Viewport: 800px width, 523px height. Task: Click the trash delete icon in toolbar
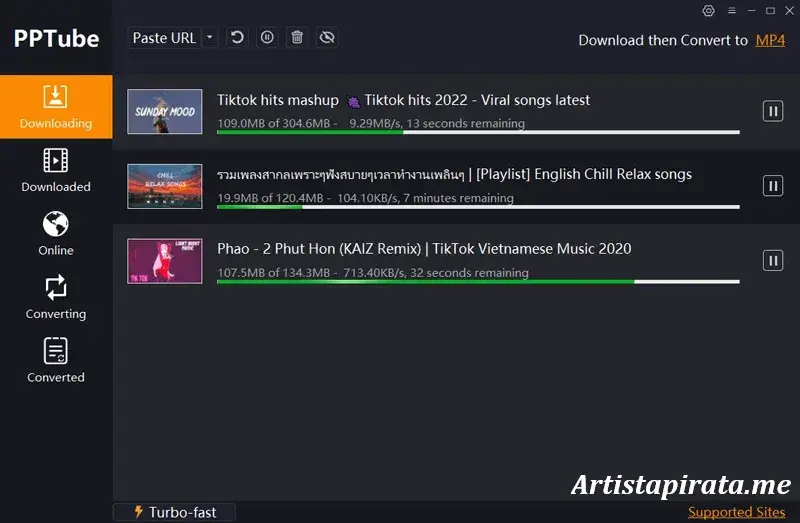pos(297,37)
